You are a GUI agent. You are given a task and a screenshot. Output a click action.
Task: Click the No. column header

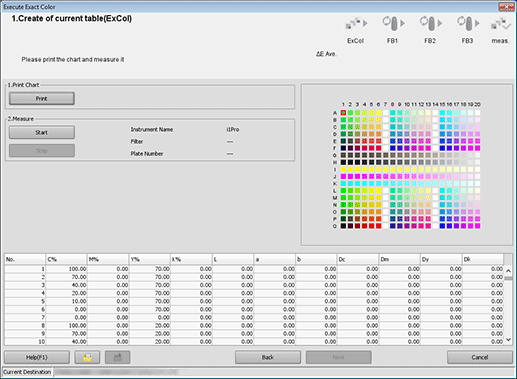(x=25, y=259)
